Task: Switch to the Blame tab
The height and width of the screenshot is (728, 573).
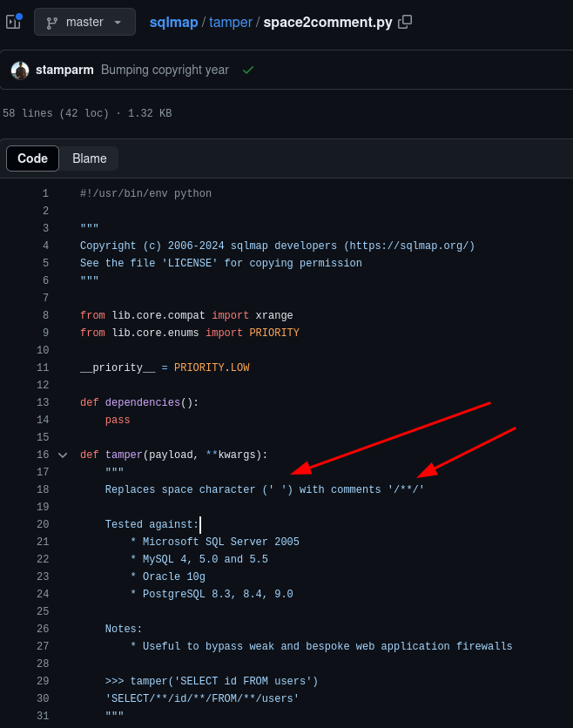Action: pos(90,158)
